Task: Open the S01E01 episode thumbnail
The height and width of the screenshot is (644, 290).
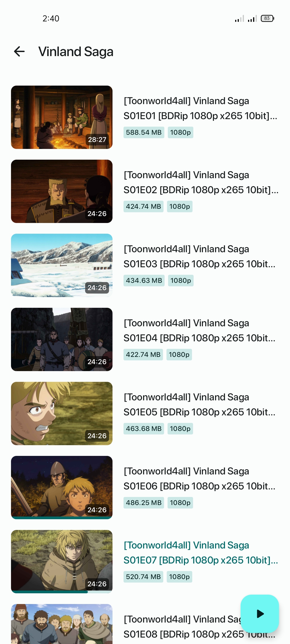Action: pyautogui.click(x=62, y=117)
